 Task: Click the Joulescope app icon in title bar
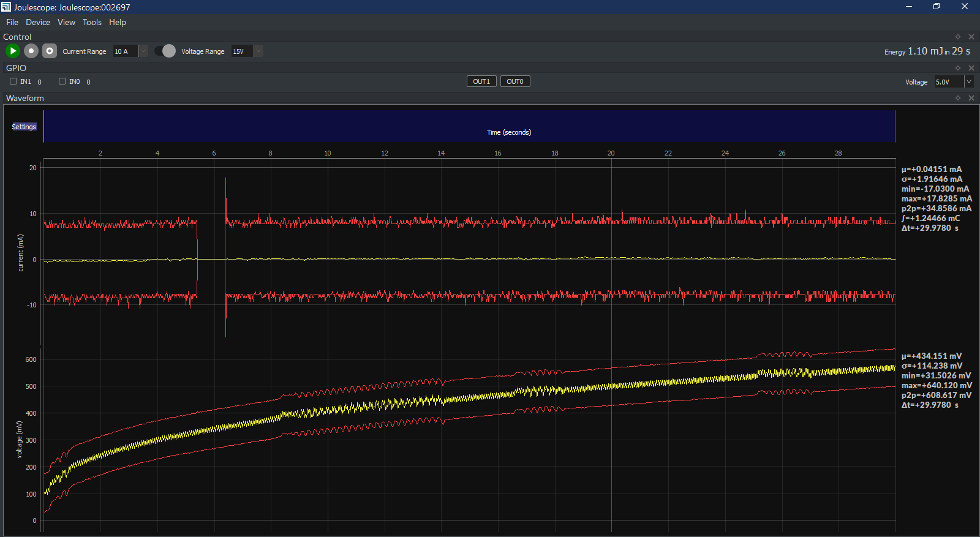6,7
